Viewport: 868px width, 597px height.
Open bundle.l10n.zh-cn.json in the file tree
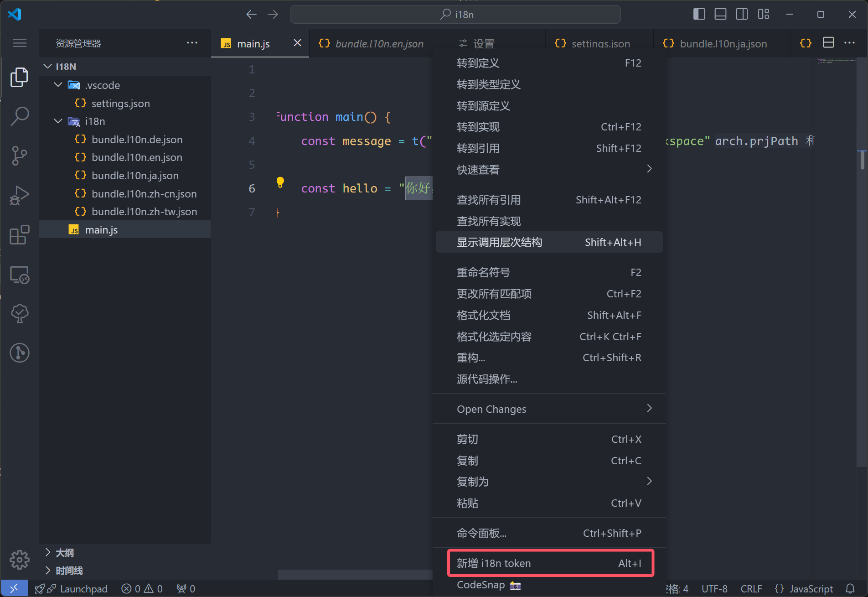[144, 193]
